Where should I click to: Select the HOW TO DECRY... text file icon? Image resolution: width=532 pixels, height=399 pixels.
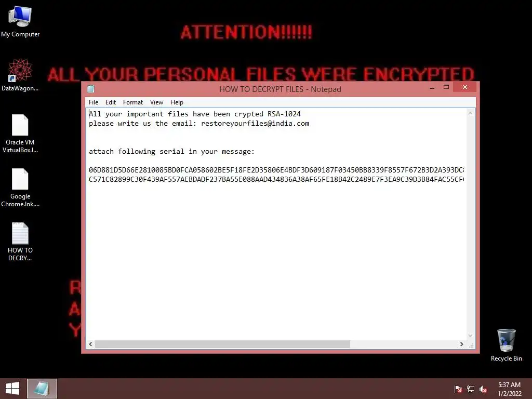(20, 242)
